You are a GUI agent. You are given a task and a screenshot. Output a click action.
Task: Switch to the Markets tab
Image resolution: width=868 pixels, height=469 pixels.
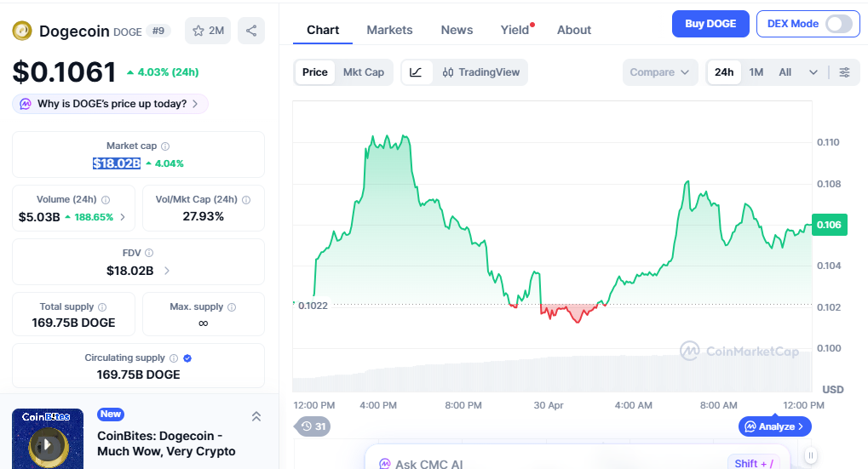point(390,30)
